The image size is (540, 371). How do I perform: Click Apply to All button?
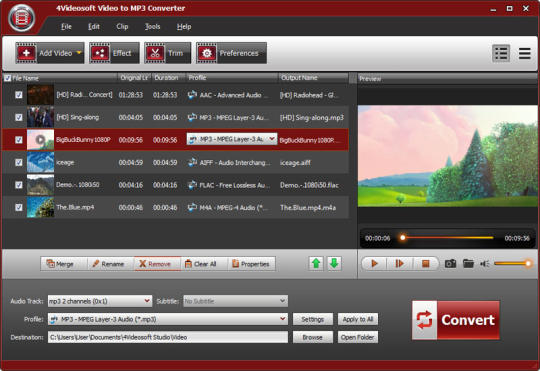point(358,319)
